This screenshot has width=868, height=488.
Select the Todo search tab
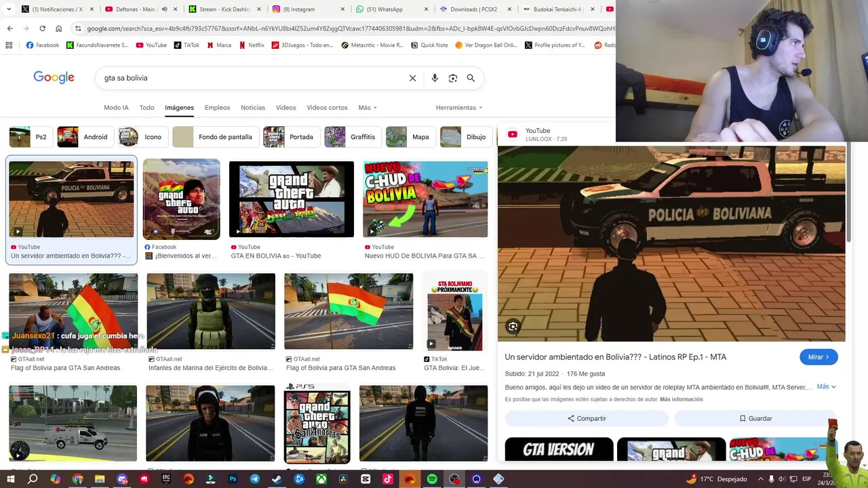tap(146, 108)
